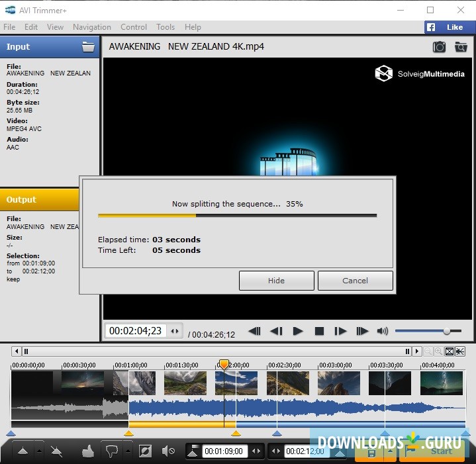Open the Tools menu
Image resolution: width=476 pixels, height=464 pixels.
[x=166, y=27]
